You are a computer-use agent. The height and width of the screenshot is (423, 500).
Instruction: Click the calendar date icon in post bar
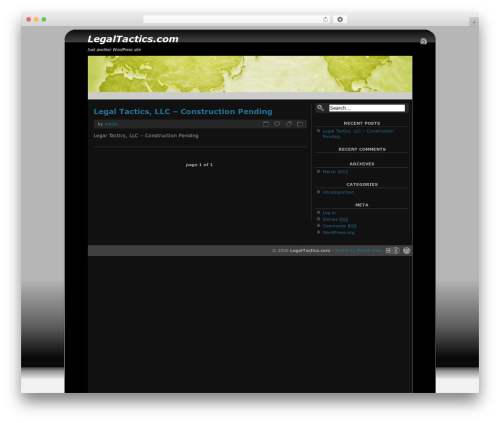(266, 124)
